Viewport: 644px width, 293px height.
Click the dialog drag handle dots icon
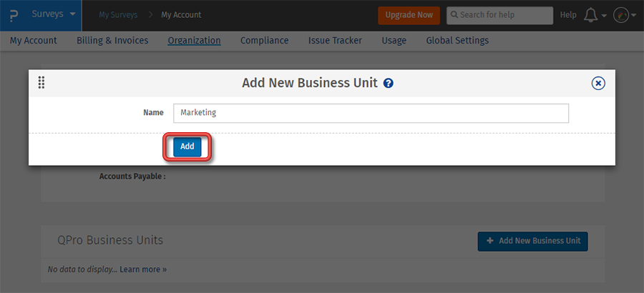42,83
